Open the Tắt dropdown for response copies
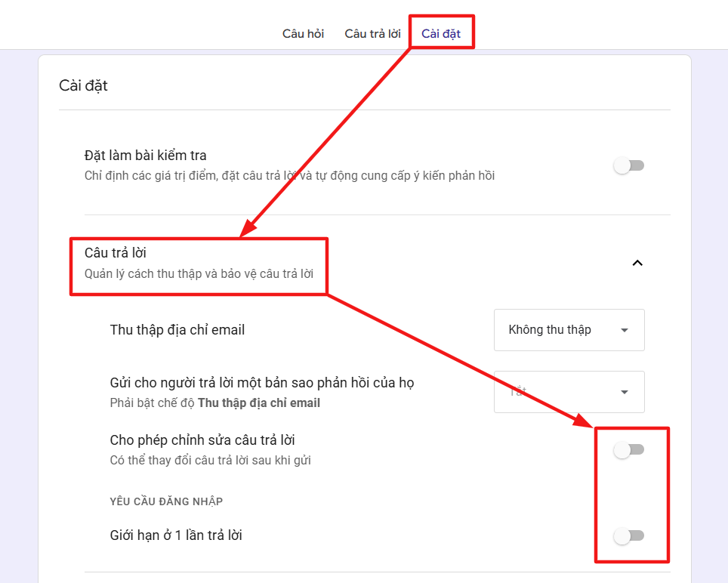The width and height of the screenshot is (728, 583). tap(569, 392)
